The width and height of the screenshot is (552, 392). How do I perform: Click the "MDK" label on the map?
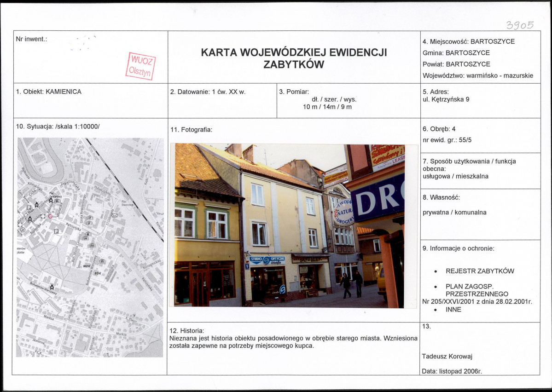(x=87, y=267)
